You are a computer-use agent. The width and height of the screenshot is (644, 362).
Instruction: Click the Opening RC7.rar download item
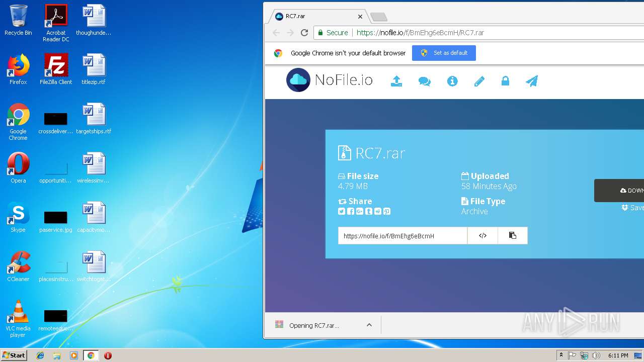314,325
